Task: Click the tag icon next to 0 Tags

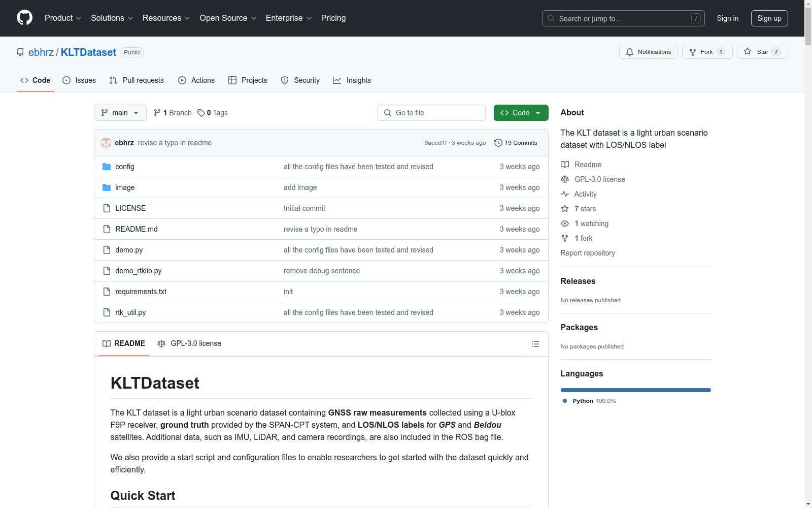Action: pos(201,113)
